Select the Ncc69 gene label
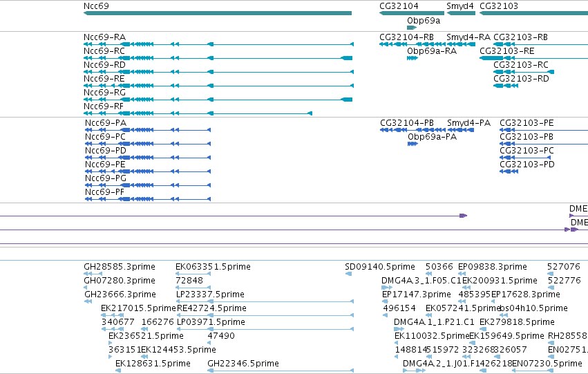The height and width of the screenshot is (374, 588). (96, 6)
